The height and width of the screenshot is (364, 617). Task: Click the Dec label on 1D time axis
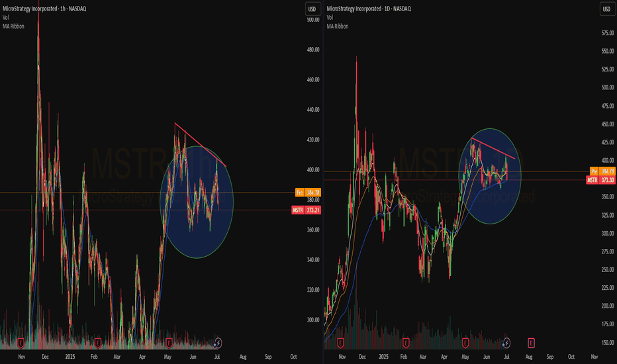pyautogui.click(x=362, y=357)
